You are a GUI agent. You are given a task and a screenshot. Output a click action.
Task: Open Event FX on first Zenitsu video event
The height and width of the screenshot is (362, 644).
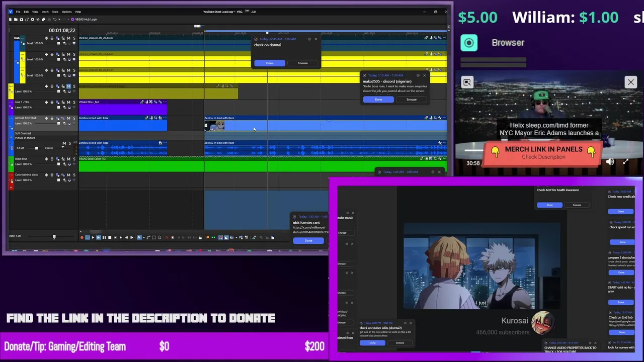160,118
